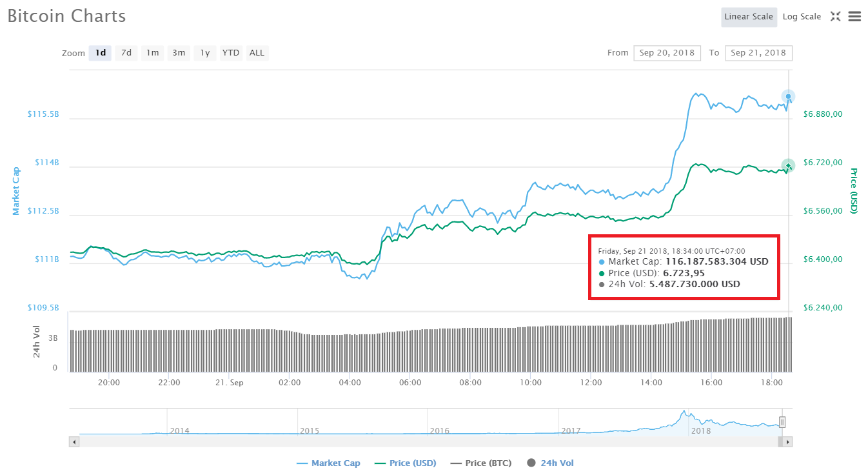This screenshot has height=475, width=868.
Task: Click the 3B volume axis label
Action: coord(53,338)
